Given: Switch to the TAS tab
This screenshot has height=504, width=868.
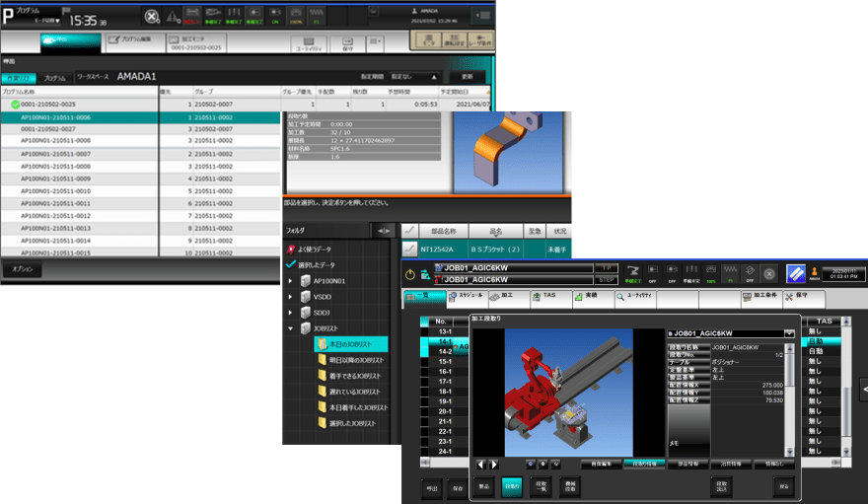Looking at the screenshot, I should 545,296.
